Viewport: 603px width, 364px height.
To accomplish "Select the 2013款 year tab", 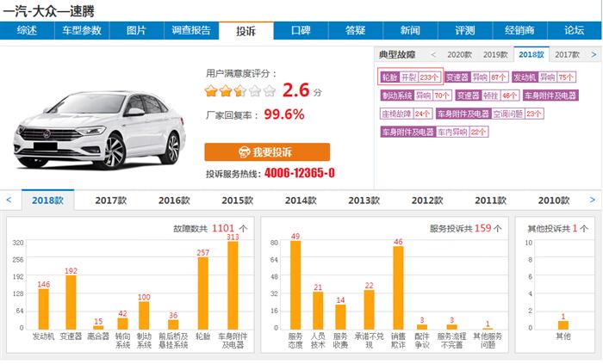I will pos(364,200).
